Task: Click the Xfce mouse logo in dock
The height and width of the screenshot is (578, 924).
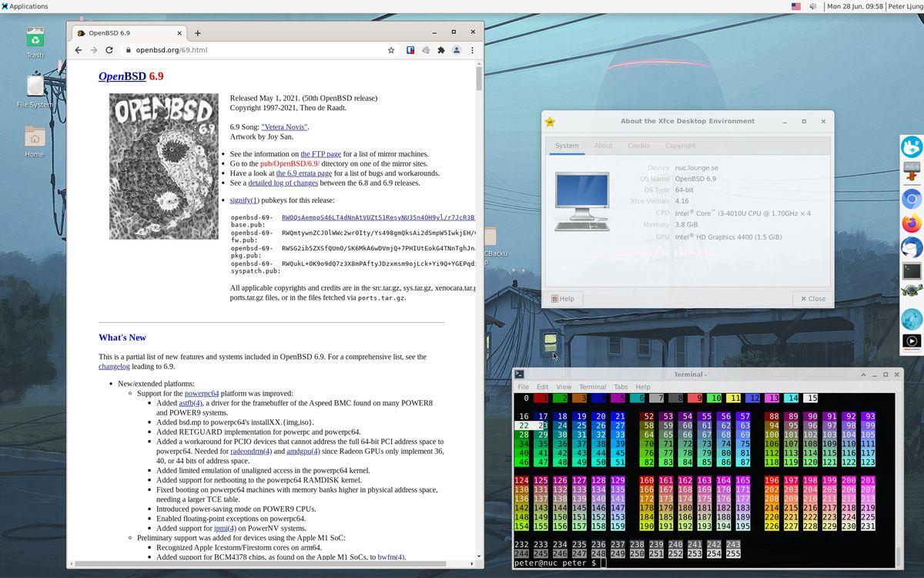Action: point(912,146)
